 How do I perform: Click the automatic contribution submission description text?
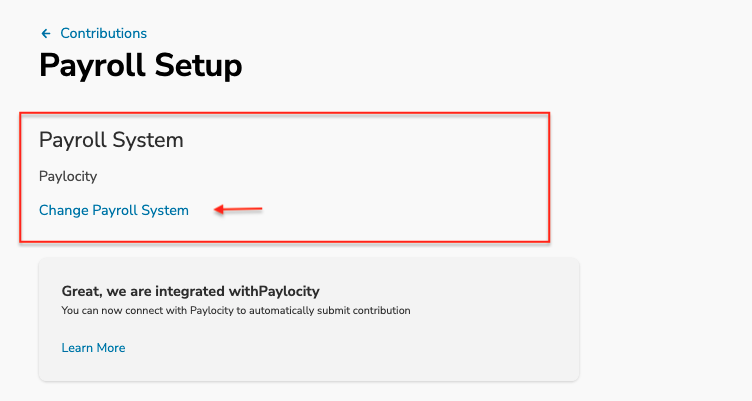(236, 310)
